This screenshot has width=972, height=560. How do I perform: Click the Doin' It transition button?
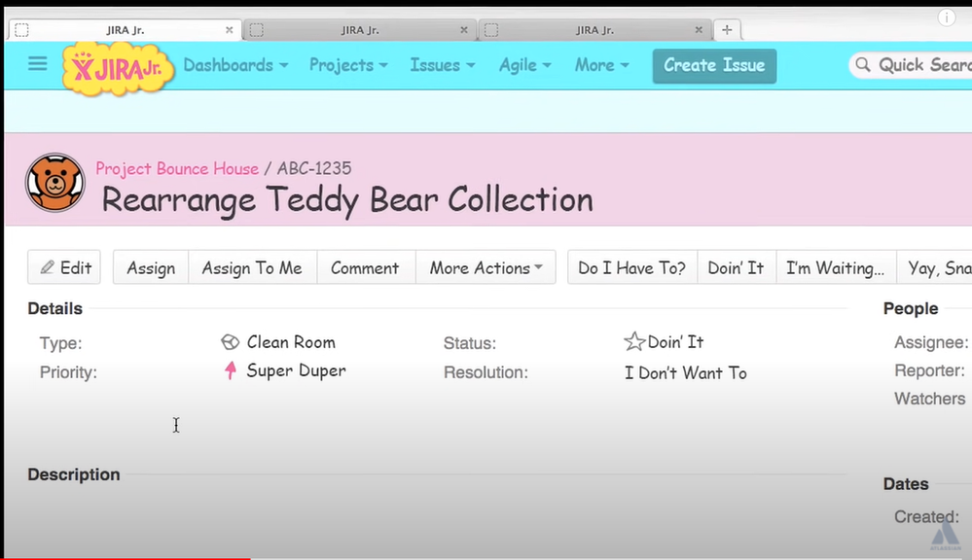(736, 267)
